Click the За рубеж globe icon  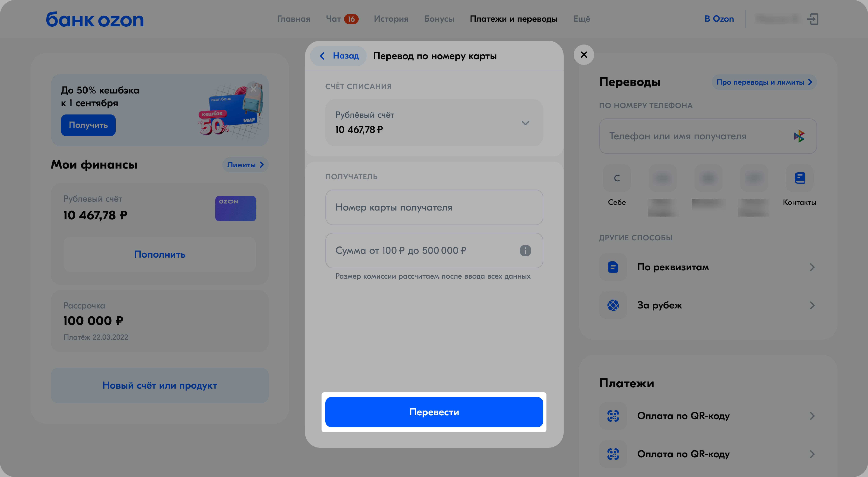pyautogui.click(x=613, y=305)
